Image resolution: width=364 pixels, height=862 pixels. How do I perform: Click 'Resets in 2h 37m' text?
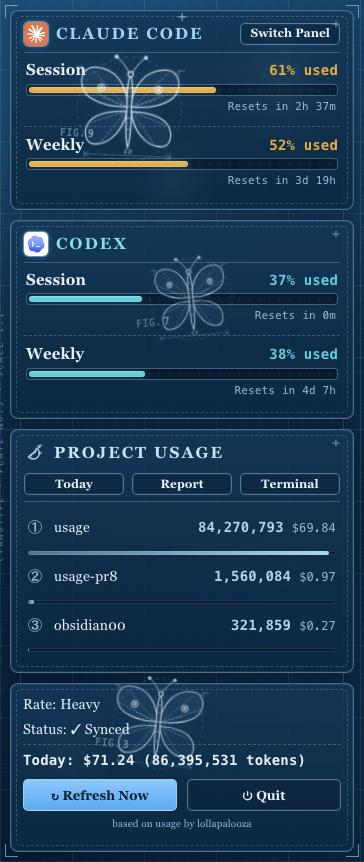coord(282,106)
